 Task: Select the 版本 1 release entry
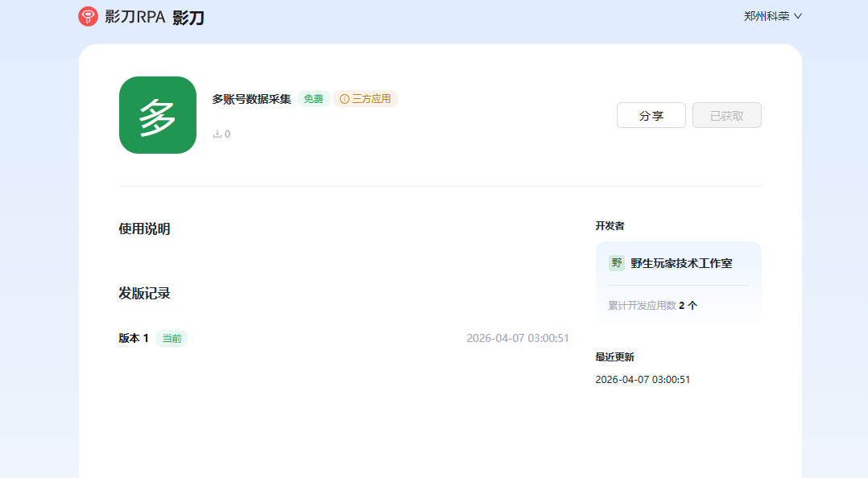[134, 338]
